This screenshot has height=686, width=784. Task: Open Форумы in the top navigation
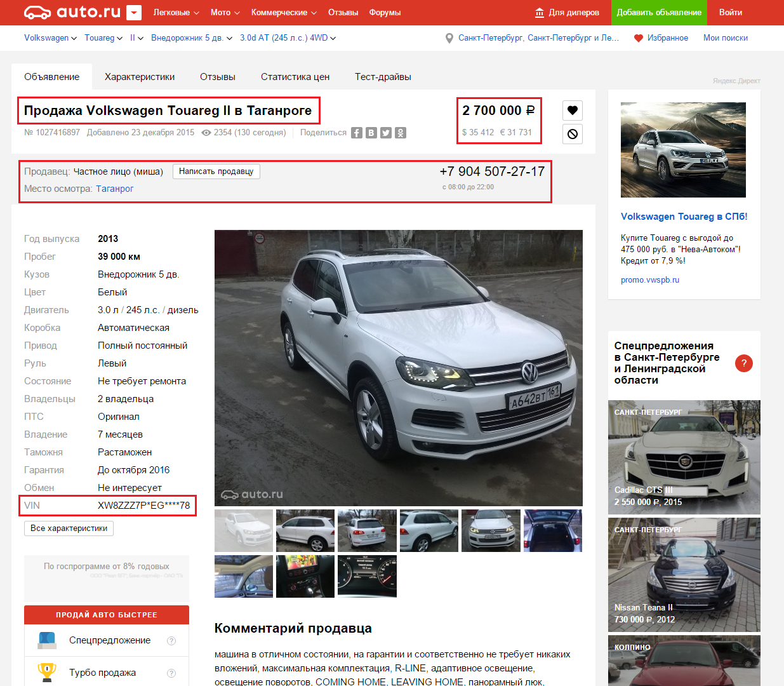tap(385, 13)
